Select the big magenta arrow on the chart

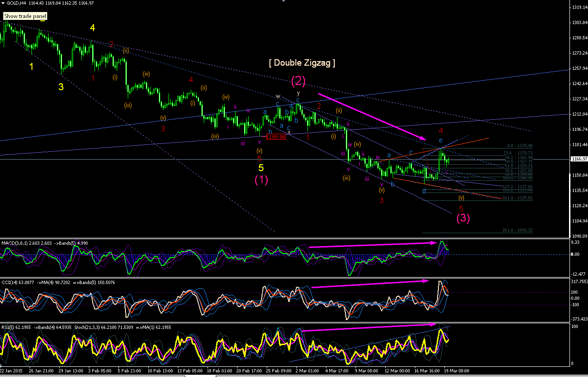pyautogui.click(x=372, y=117)
